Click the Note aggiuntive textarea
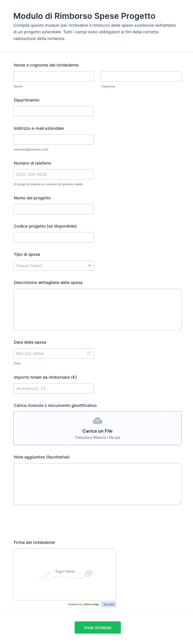This screenshot has height=644, width=193. 97,484
